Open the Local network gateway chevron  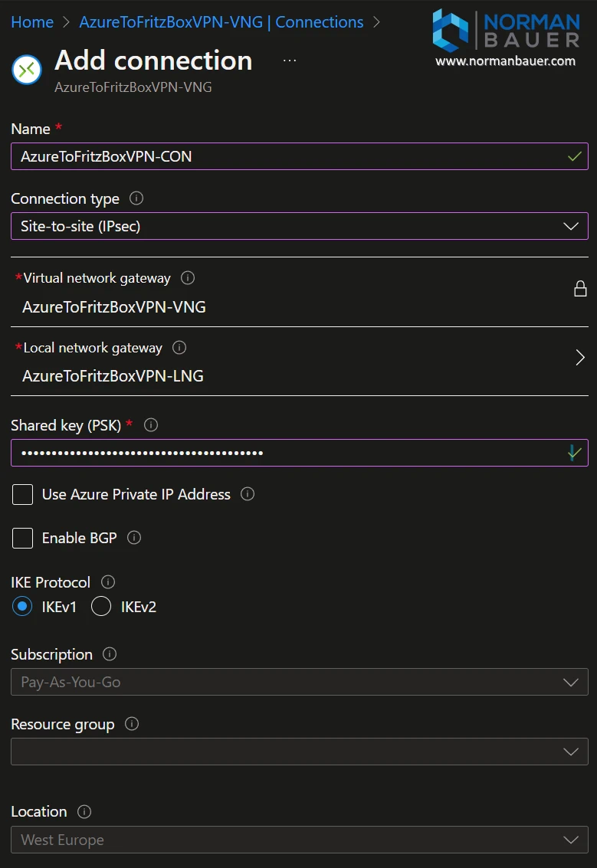(x=580, y=357)
